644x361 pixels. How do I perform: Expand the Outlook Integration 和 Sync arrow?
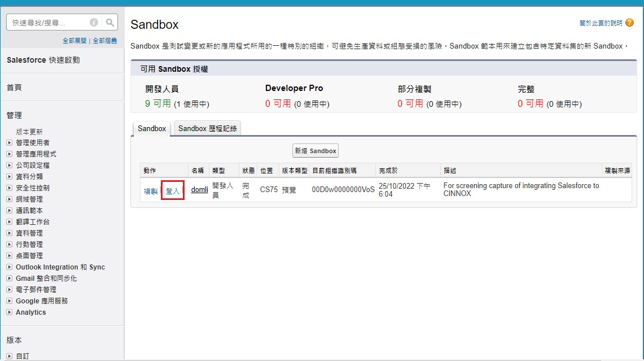9,267
